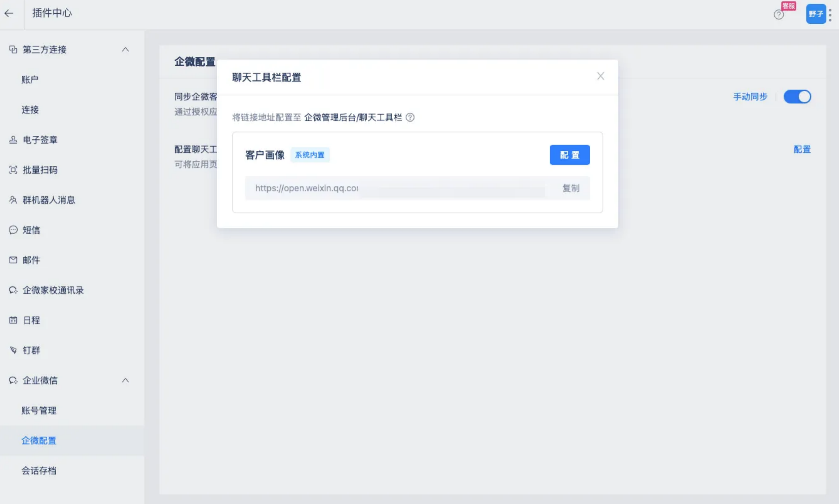Click the 批量扫码 scan icon
Screen dimensions: 839x504
(13, 170)
